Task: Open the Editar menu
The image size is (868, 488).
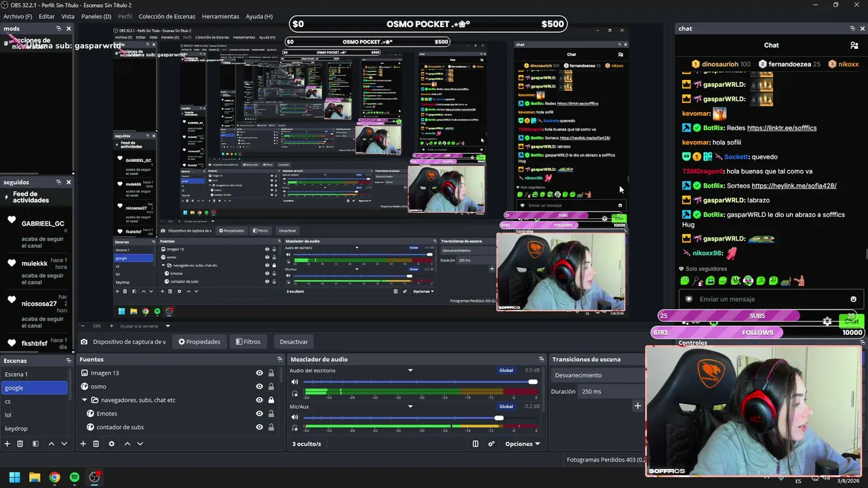Action: pos(47,16)
